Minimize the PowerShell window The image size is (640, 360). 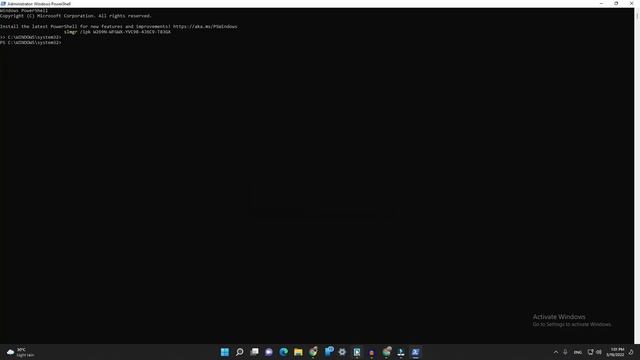click(x=601, y=4)
